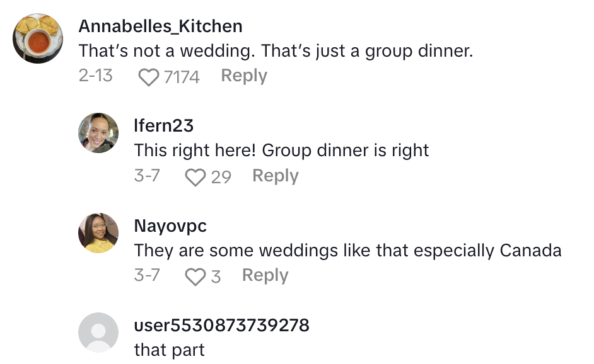Click the 7174 like count
This screenshot has height=364, width=594.
(182, 77)
